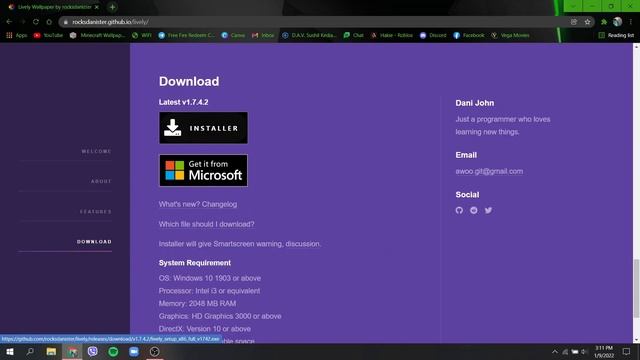Open the Canva bookmark
The width and height of the screenshot is (640, 360).
[233, 36]
